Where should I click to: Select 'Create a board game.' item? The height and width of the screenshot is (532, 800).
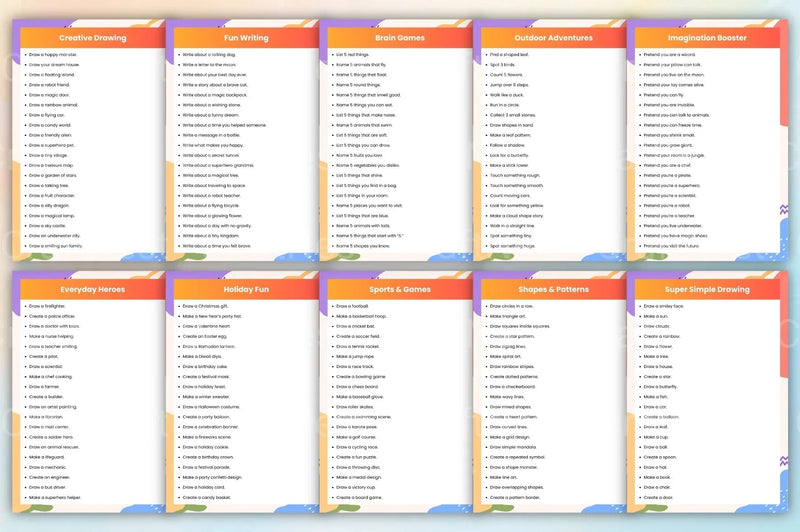359,497
